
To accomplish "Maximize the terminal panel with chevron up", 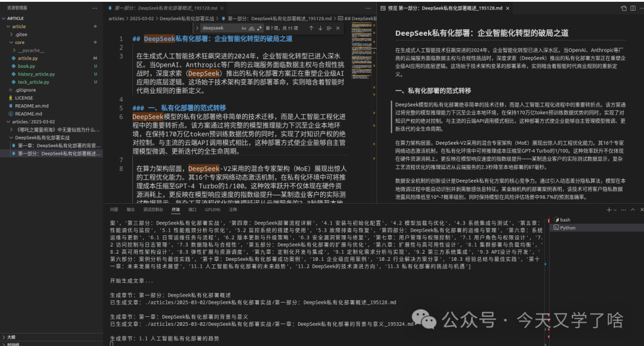I will coord(633,210).
